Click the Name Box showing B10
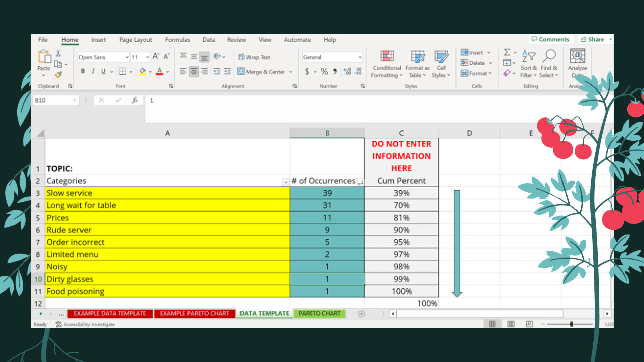 (56, 100)
